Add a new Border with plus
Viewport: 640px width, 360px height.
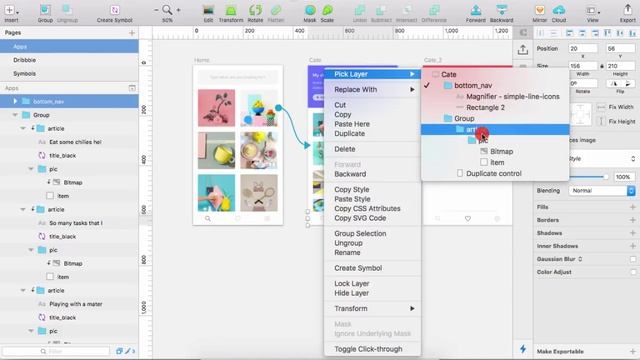(633, 220)
